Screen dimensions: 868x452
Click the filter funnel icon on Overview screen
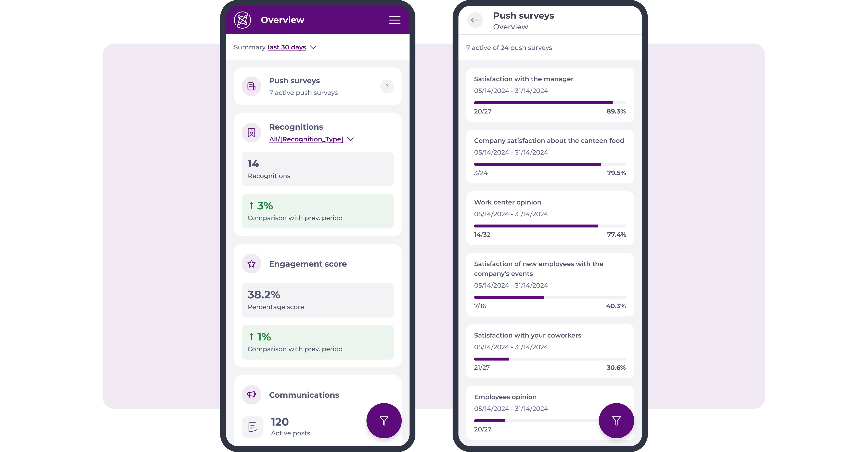pyautogui.click(x=384, y=420)
